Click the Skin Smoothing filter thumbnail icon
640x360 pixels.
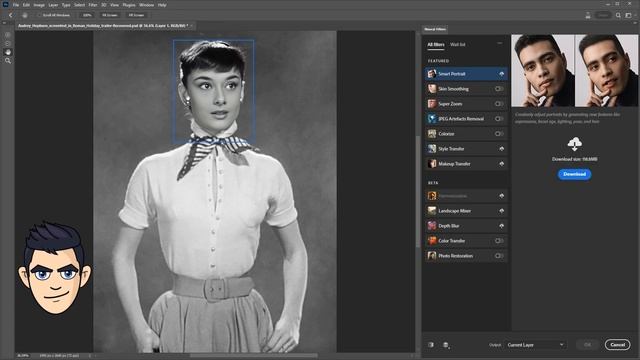431,89
